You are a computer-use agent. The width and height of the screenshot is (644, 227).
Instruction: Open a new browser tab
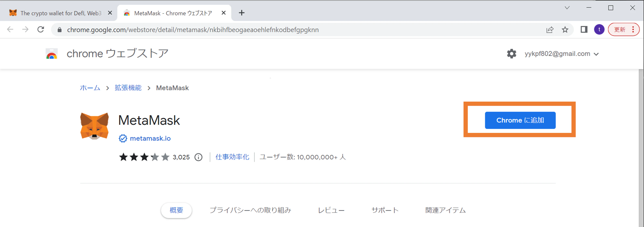242,13
